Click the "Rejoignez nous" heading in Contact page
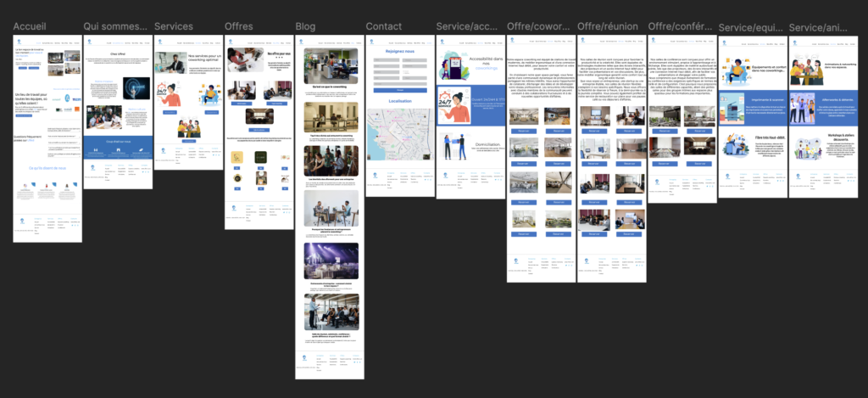The height and width of the screenshot is (398, 868). [x=400, y=52]
